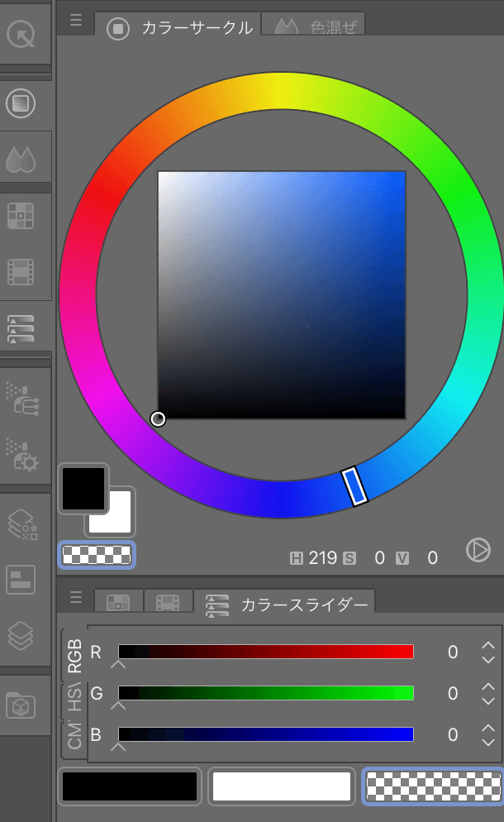Open the Navigator sidebar icon

pyautogui.click(x=21, y=580)
